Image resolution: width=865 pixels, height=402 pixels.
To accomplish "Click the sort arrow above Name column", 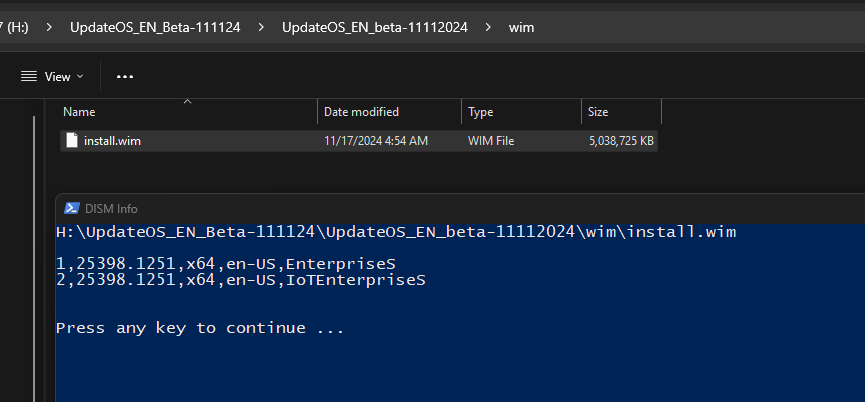I will 187,101.
